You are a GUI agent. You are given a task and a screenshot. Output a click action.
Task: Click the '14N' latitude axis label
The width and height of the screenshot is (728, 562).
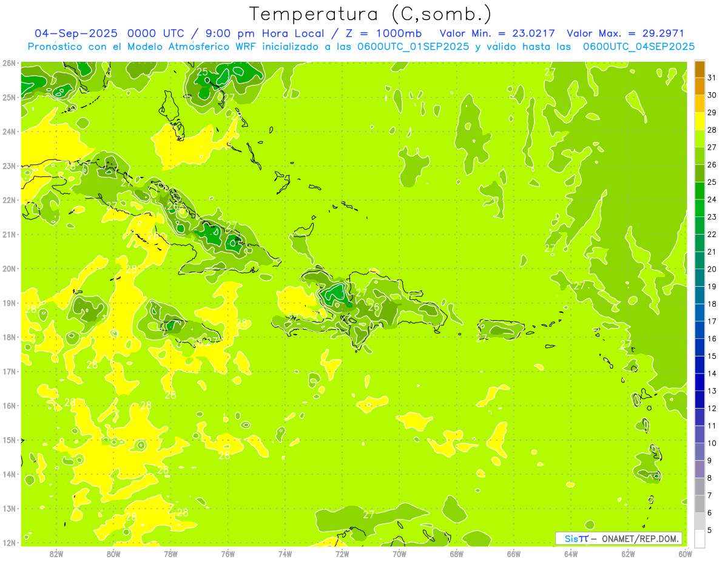click(x=9, y=474)
